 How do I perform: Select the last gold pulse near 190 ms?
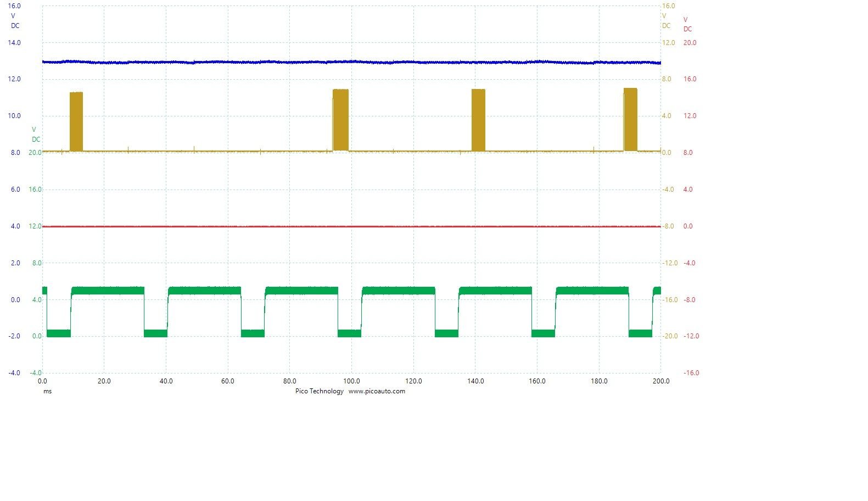[x=630, y=119]
